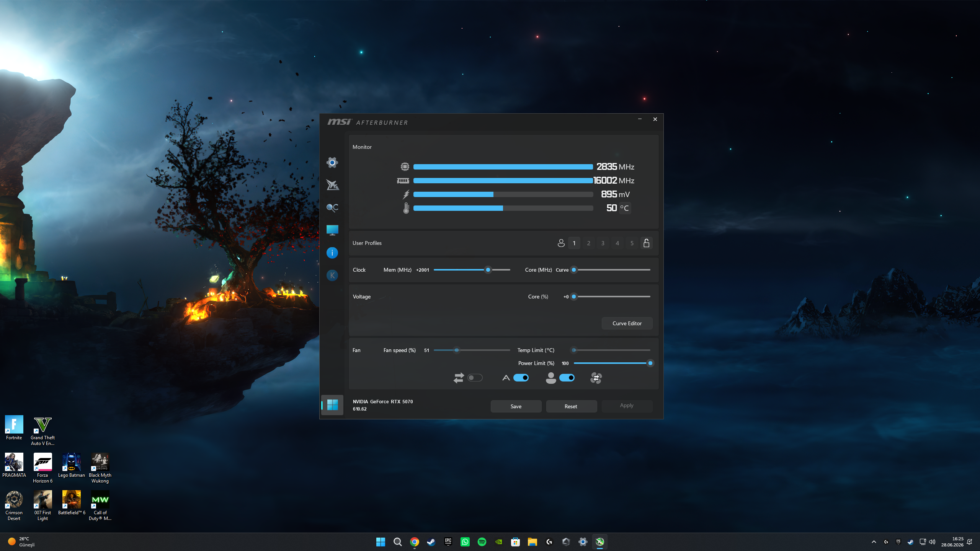Open the Curve Editor
This screenshot has height=551, width=980.
click(627, 323)
